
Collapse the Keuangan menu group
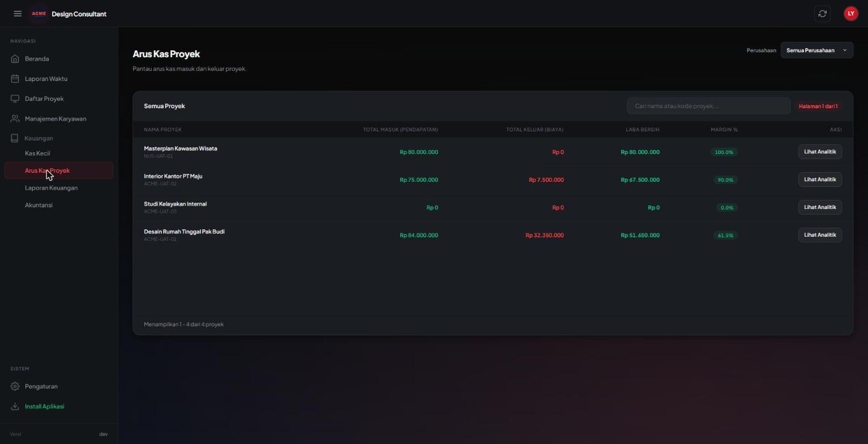click(x=59, y=138)
